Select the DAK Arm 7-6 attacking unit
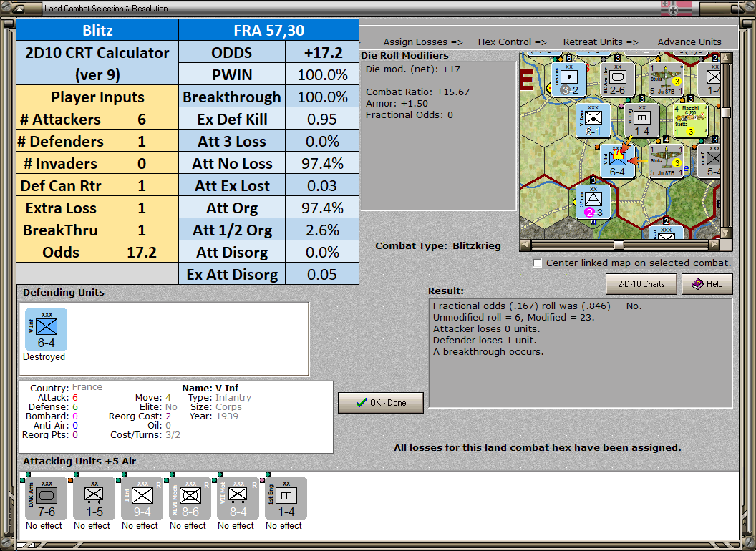The image size is (756, 551). [x=47, y=499]
